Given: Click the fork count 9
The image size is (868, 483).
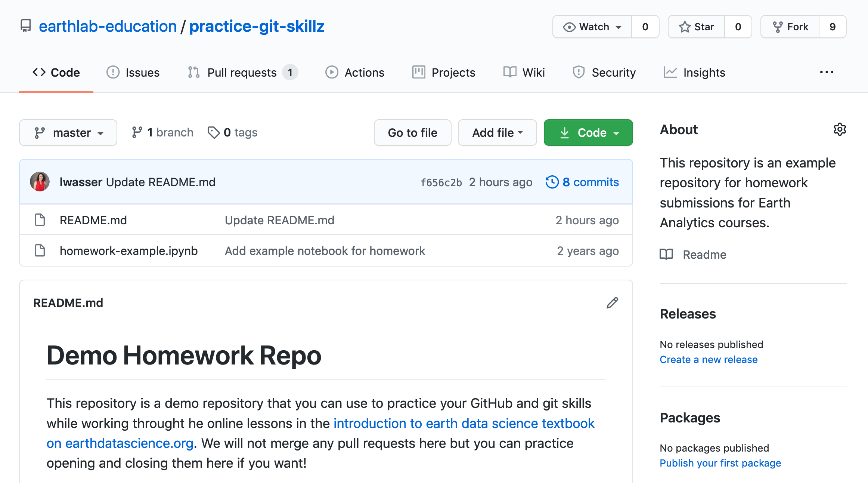Looking at the screenshot, I should point(833,27).
